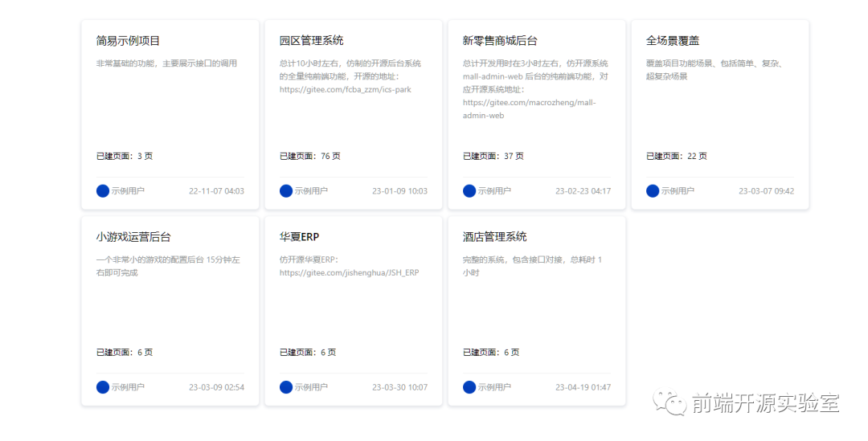
Task: Click 示例用户 name on 新零售商城后台 card
Action: [x=494, y=191]
